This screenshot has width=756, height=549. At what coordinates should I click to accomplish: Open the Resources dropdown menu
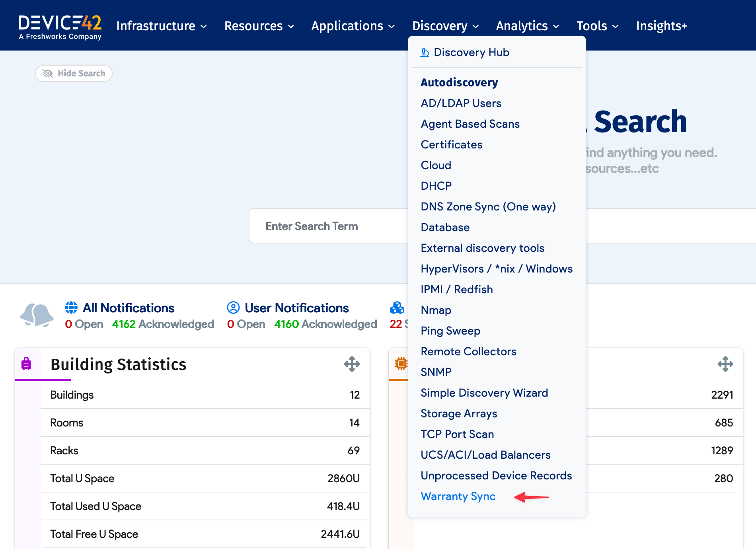(x=259, y=26)
